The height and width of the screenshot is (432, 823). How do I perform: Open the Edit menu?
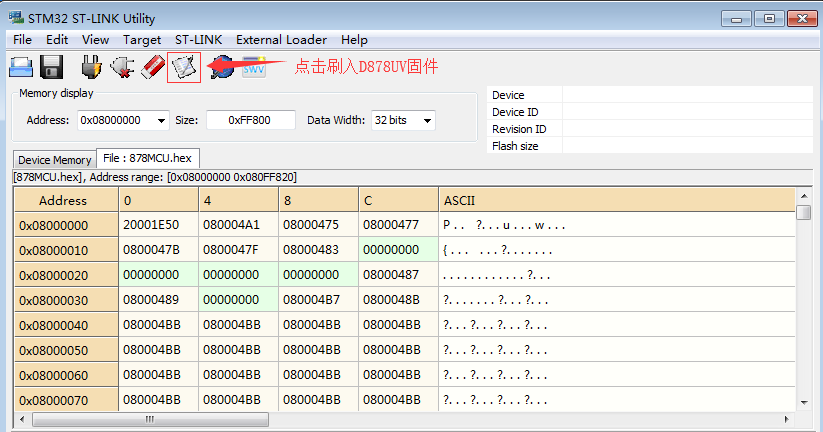click(57, 40)
